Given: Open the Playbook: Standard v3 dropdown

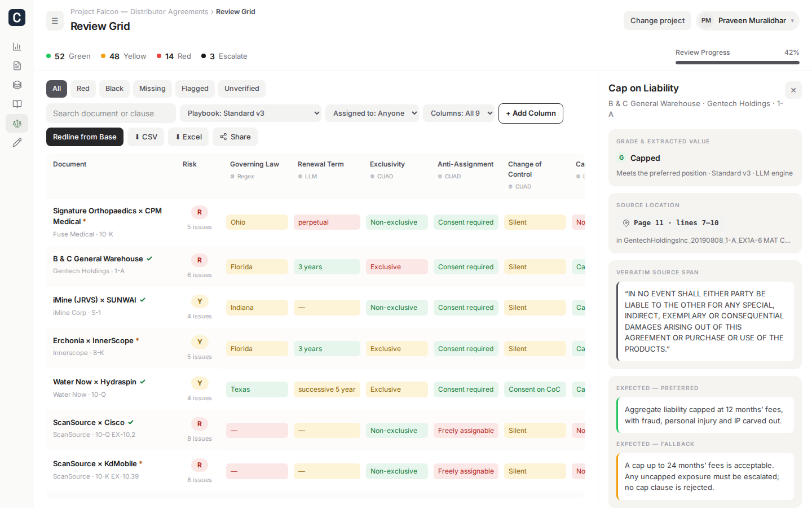Looking at the screenshot, I should tap(250, 113).
